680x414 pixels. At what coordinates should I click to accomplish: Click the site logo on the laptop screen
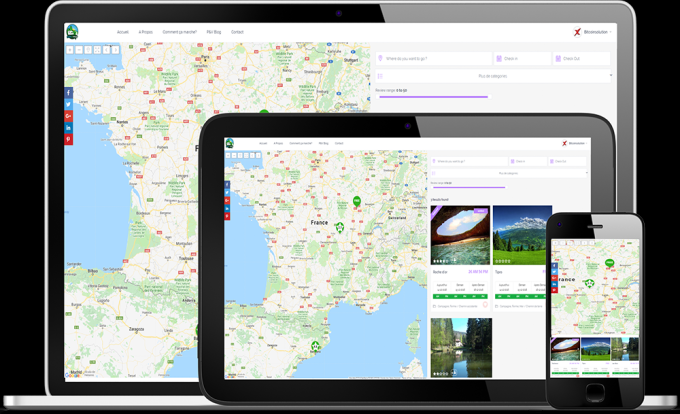(x=72, y=31)
